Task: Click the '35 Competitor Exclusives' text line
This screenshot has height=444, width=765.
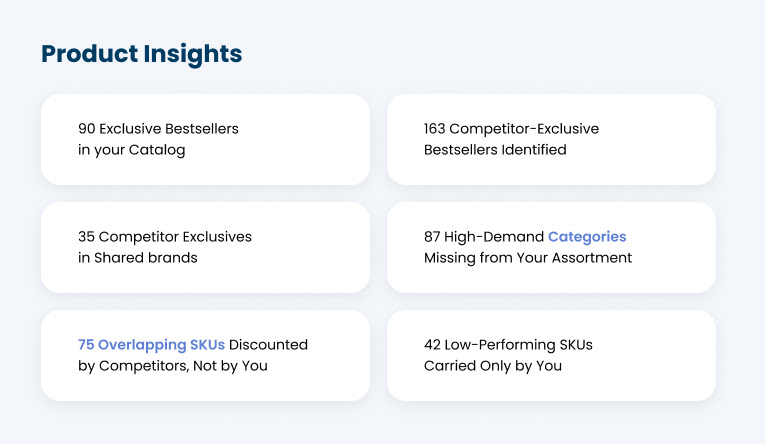Action: pyautogui.click(x=165, y=237)
